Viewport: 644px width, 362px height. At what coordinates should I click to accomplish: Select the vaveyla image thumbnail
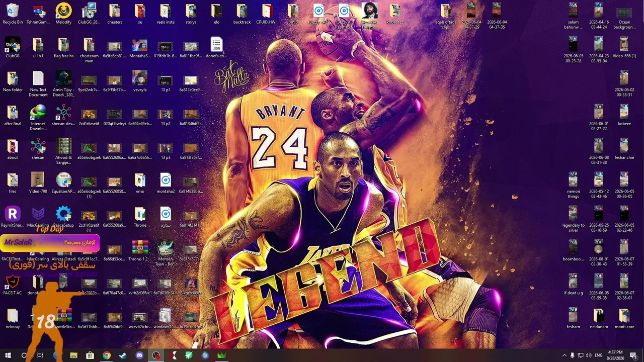140,81
